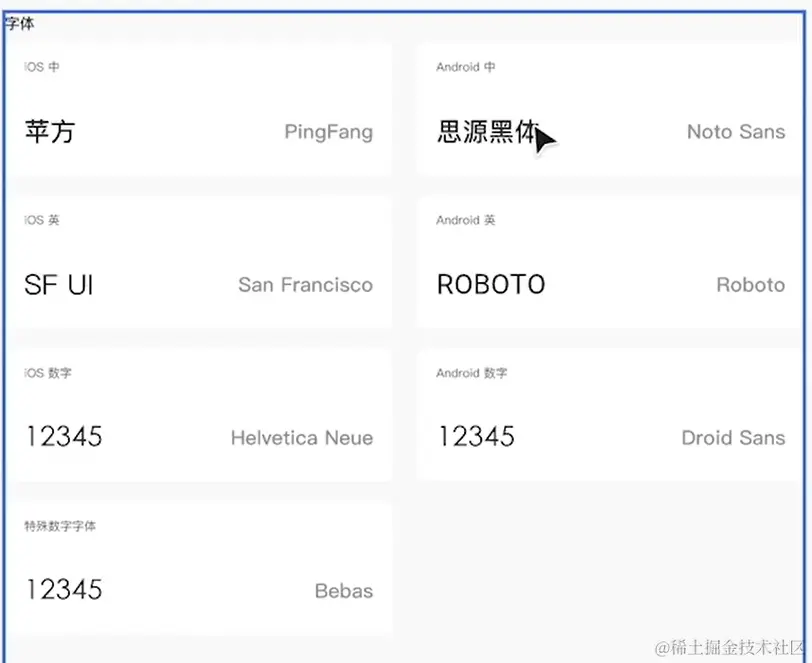Click the San Francisco font name
Screen dimensions: 812x663
click(305, 285)
